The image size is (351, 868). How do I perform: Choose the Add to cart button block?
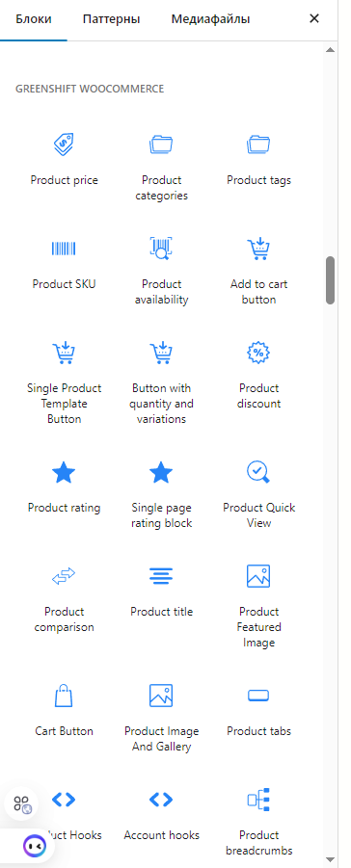(x=259, y=270)
